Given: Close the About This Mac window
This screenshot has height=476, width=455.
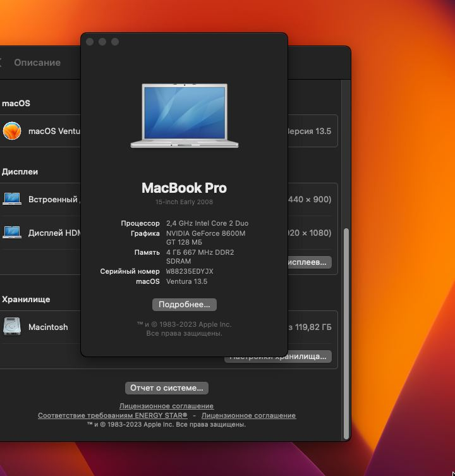Looking at the screenshot, I should [90, 42].
